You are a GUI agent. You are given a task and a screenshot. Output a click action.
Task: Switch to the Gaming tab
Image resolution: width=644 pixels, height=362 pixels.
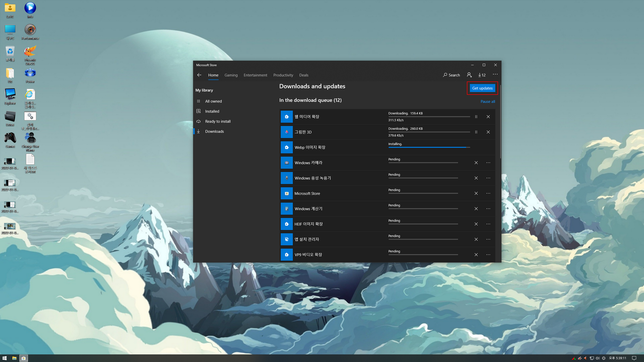click(x=231, y=75)
